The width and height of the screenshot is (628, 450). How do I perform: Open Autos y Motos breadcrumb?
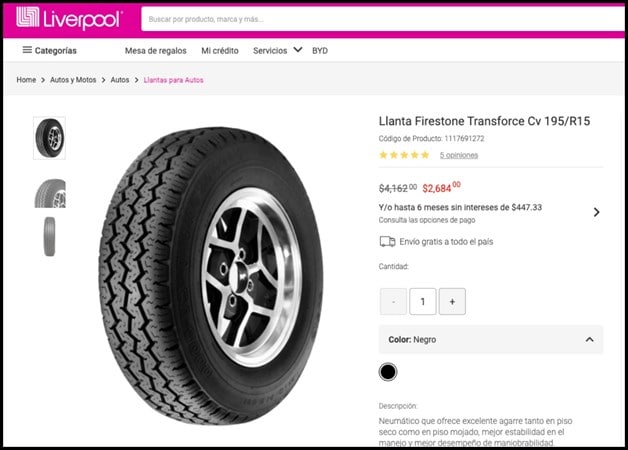pos(74,80)
